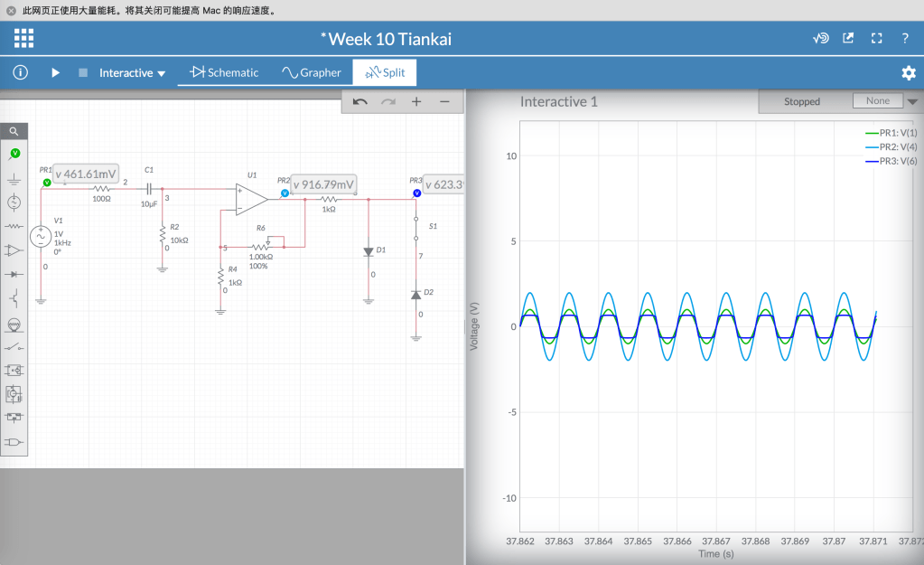The image size is (924, 565).
Task: Click the export/share icon
Action: coord(848,38)
